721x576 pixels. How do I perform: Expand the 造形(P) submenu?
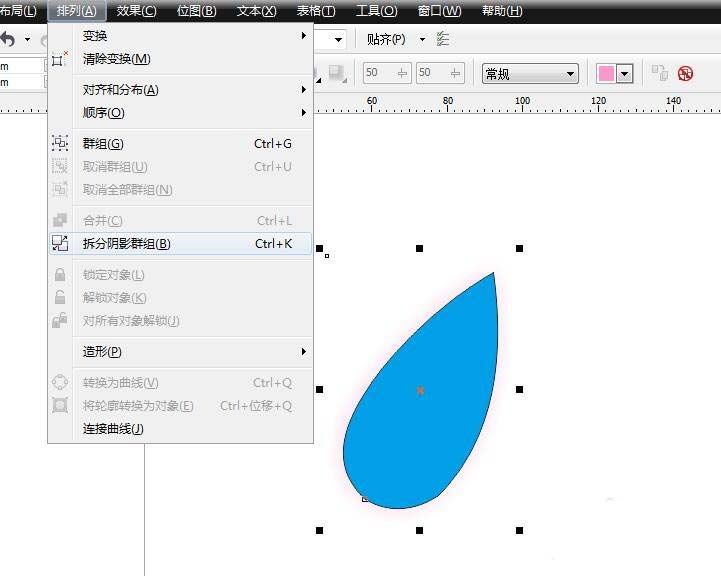point(180,352)
